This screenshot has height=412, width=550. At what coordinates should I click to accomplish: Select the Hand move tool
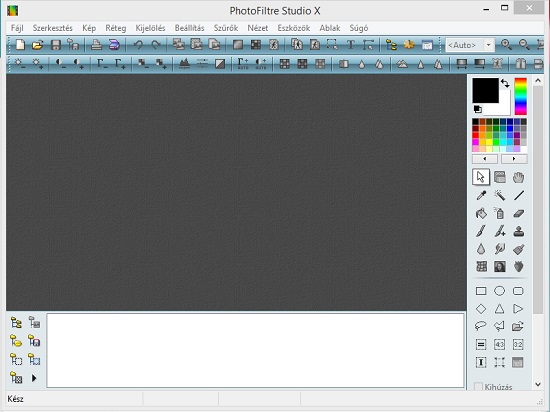tap(518, 177)
